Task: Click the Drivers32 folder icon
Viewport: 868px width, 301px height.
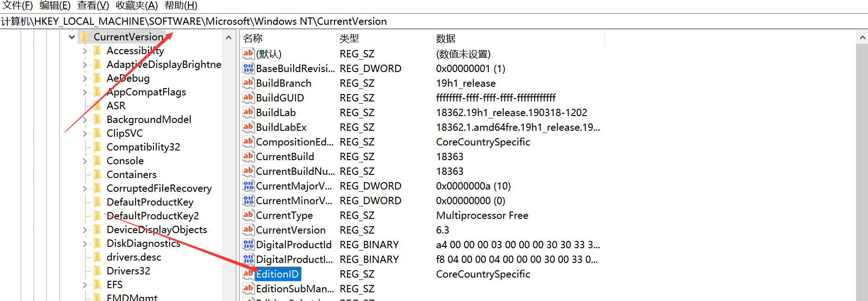Action: (97, 271)
